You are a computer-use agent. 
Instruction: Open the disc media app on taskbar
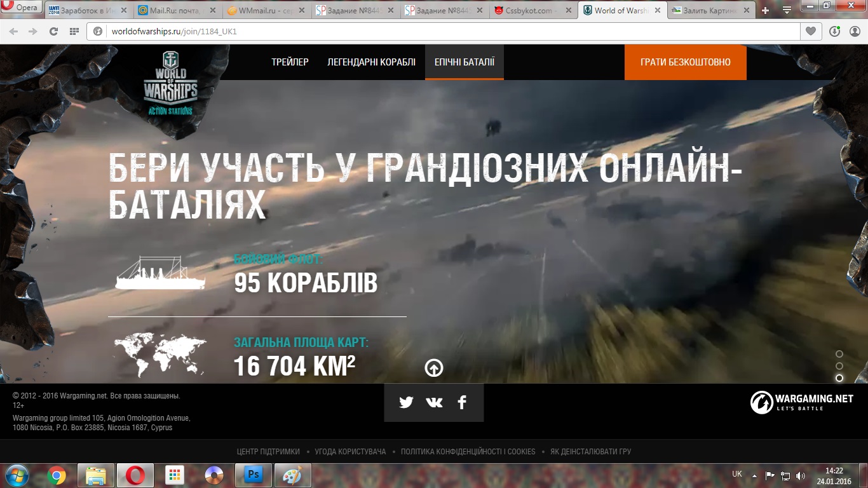coord(214,475)
